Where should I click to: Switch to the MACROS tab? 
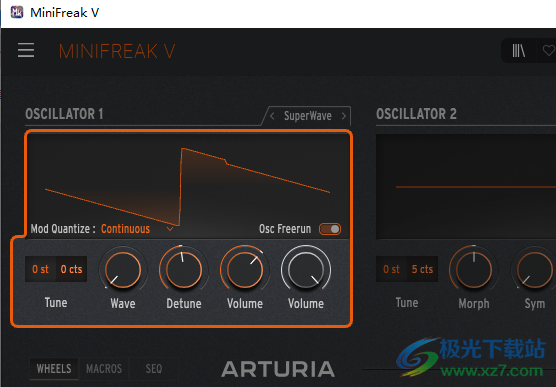point(104,369)
